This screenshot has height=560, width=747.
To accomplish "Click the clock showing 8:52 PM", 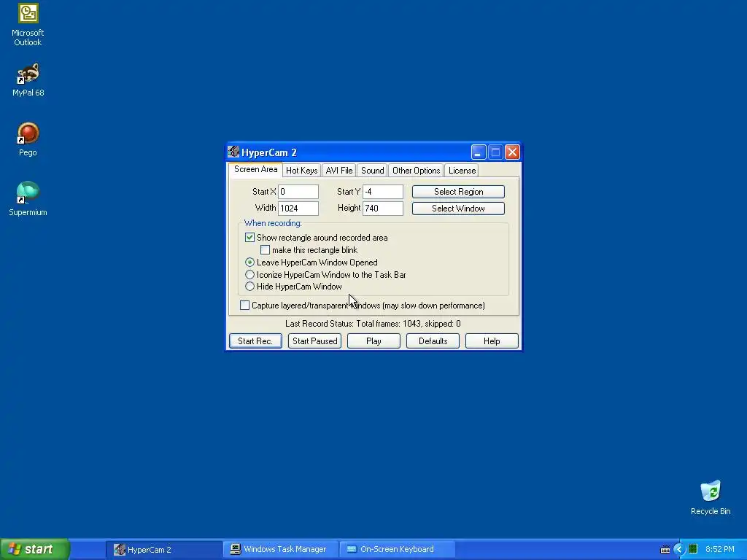I will [x=719, y=549].
